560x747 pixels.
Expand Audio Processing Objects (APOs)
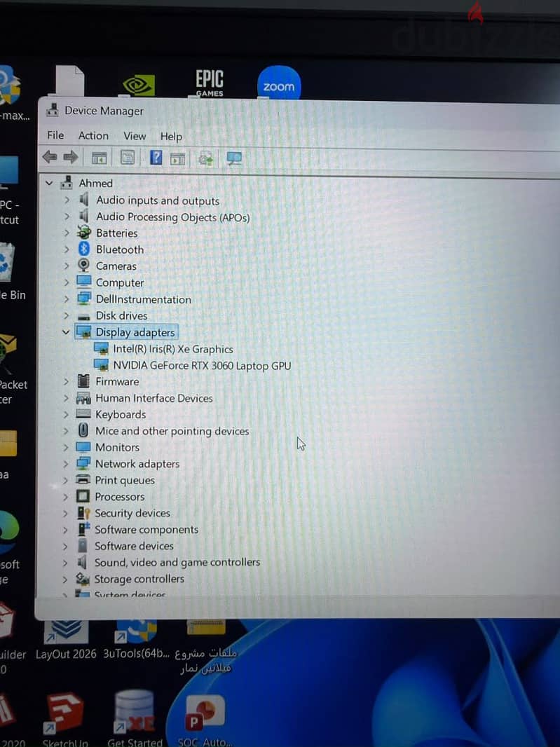click(67, 217)
